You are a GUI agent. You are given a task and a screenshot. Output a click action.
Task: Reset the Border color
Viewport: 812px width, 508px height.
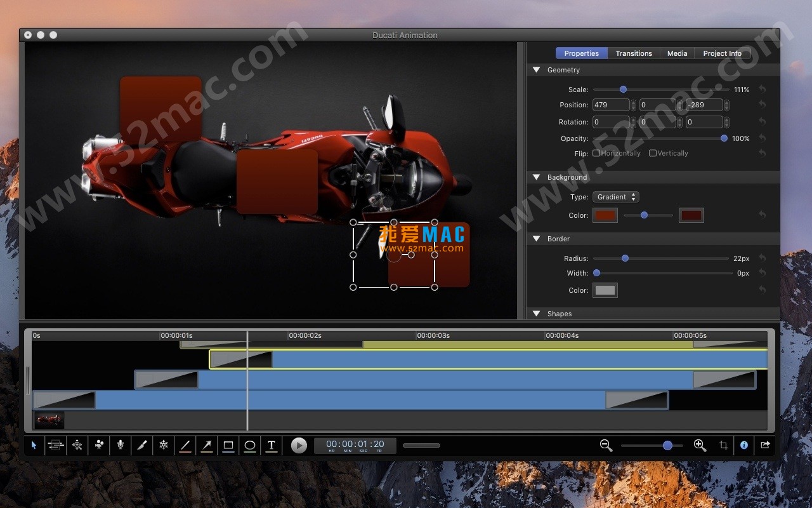click(x=762, y=290)
